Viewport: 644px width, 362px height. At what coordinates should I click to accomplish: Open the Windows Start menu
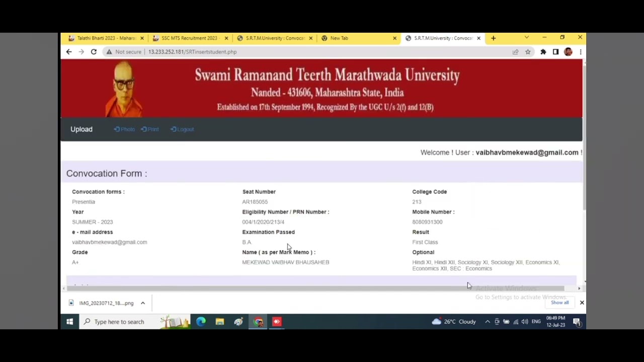70,322
